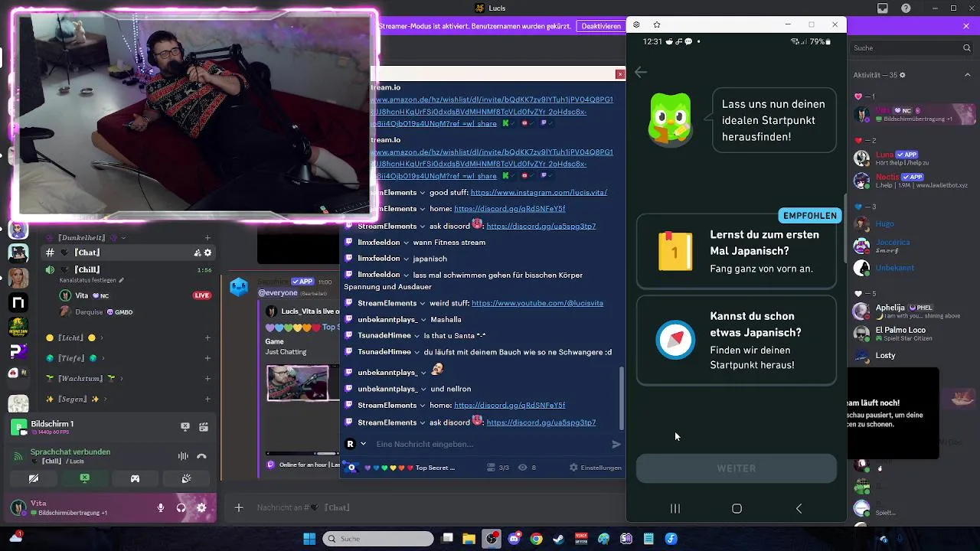
Task: Close the chat popout with red X
Action: coord(620,73)
